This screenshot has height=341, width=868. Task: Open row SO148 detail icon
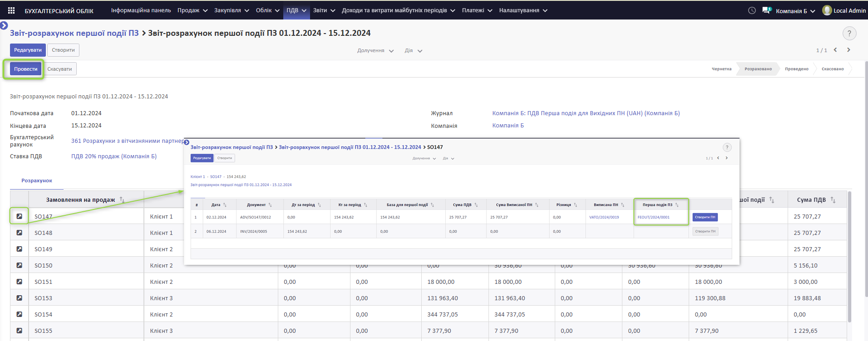pyautogui.click(x=20, y=233)
